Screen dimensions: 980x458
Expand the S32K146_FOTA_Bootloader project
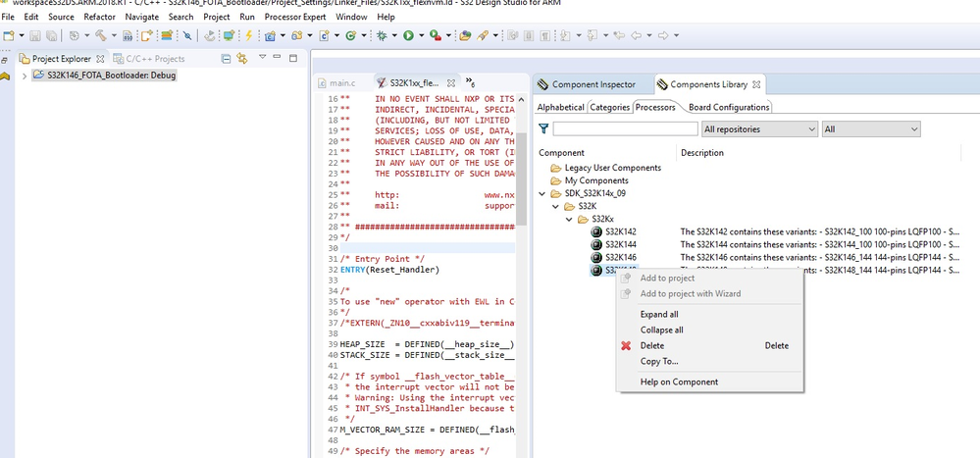click(x=24, y=76)
